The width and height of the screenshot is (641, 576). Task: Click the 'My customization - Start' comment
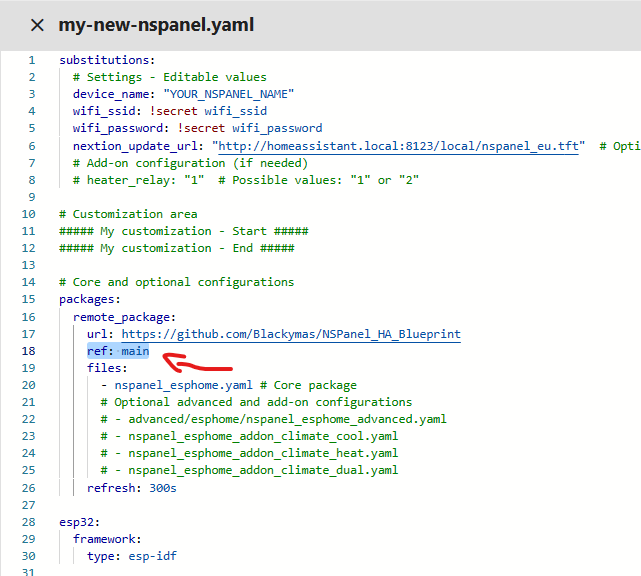[x=176, y=231]
